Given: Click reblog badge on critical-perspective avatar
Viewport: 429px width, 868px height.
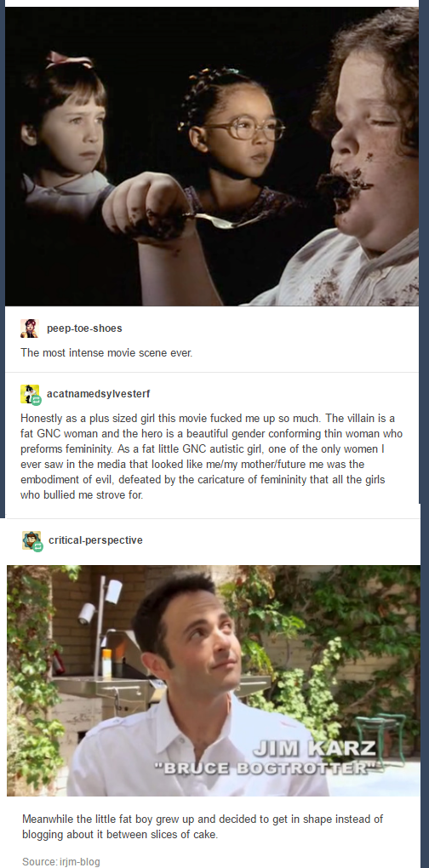Looking at the screenshot, I should pyautogui.click(x=37, y=546).
